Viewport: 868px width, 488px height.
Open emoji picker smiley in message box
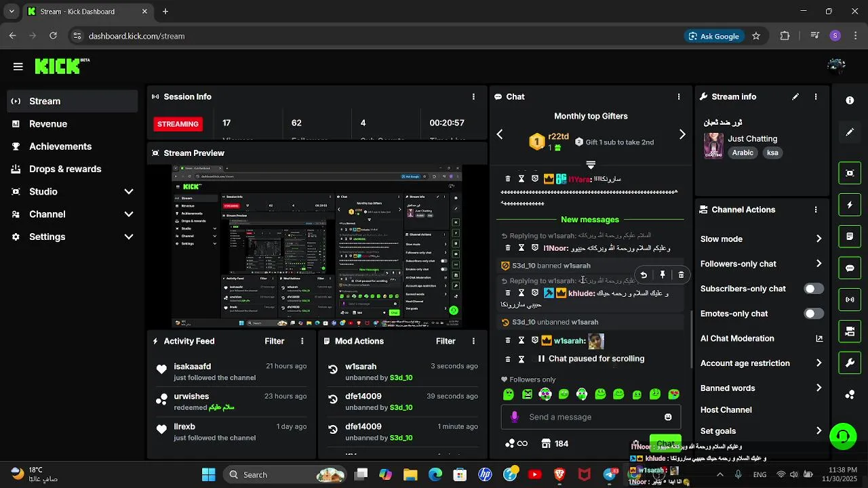click(x=668, y=417)
